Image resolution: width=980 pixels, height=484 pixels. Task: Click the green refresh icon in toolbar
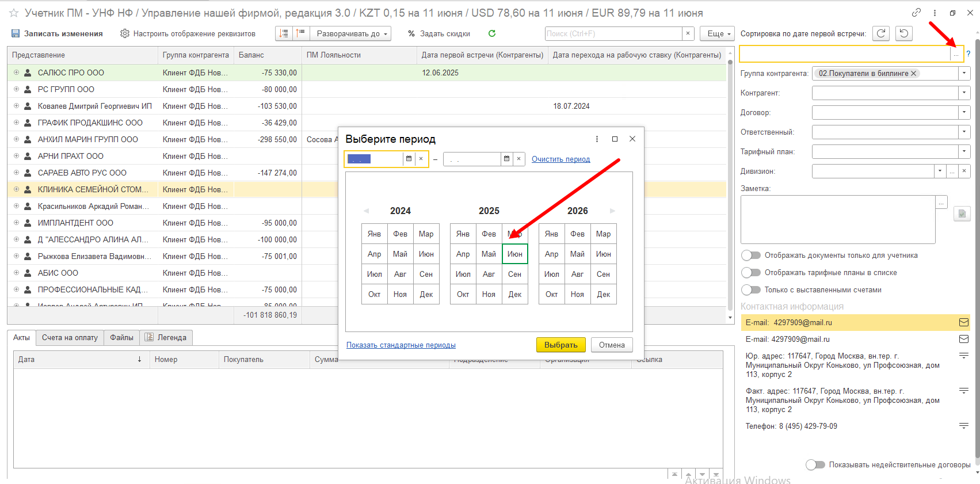[x=492, y=33]
